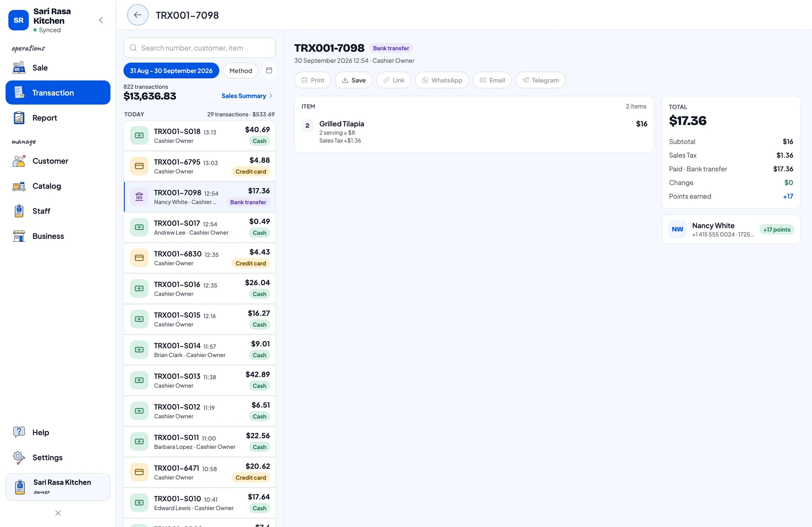The width and height of the screenshot is (812, 527).
Task: Open the 31 Aug – 30 September 2026 date filter
Action: pyautogui.click(x=171, y=71)
